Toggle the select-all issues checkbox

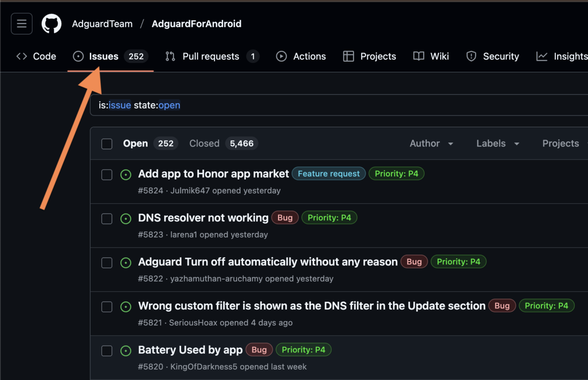point(107,144)
